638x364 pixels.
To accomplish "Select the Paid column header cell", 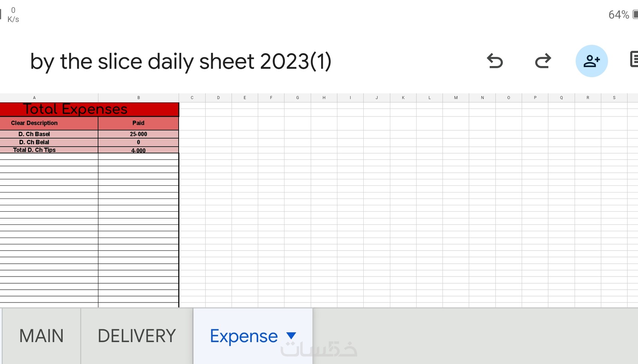I will point(138,123).
